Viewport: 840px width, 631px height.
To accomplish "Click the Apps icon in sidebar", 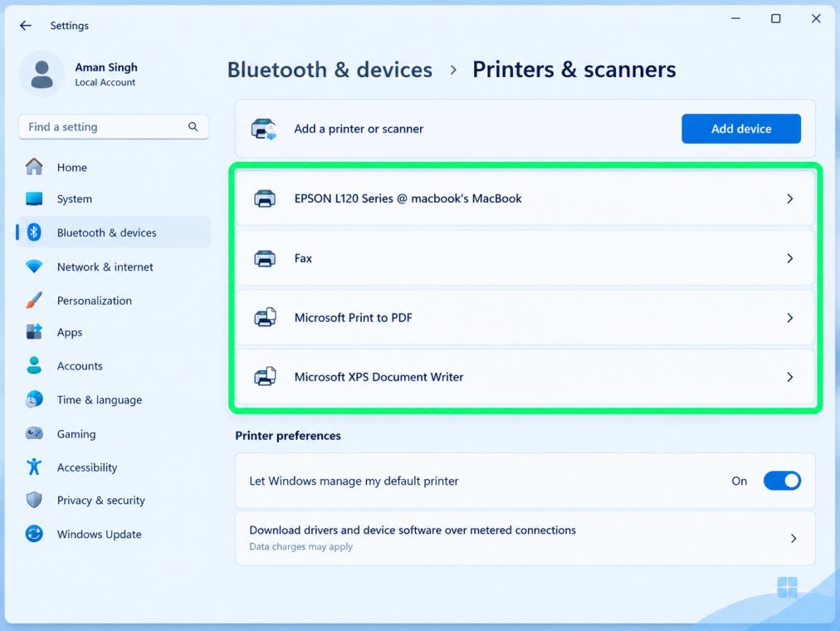I will click(34, 332).
